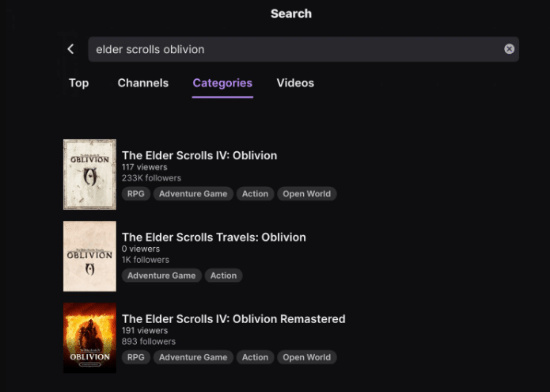Go back using the left arrow icon
Viewport: 550px width, 392px height.
click(x=71, y=49)
